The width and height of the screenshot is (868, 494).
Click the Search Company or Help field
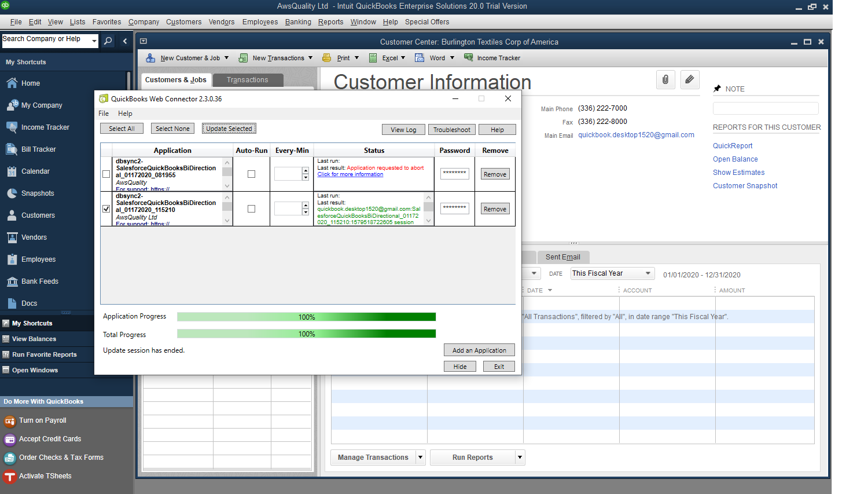[46, 41]
